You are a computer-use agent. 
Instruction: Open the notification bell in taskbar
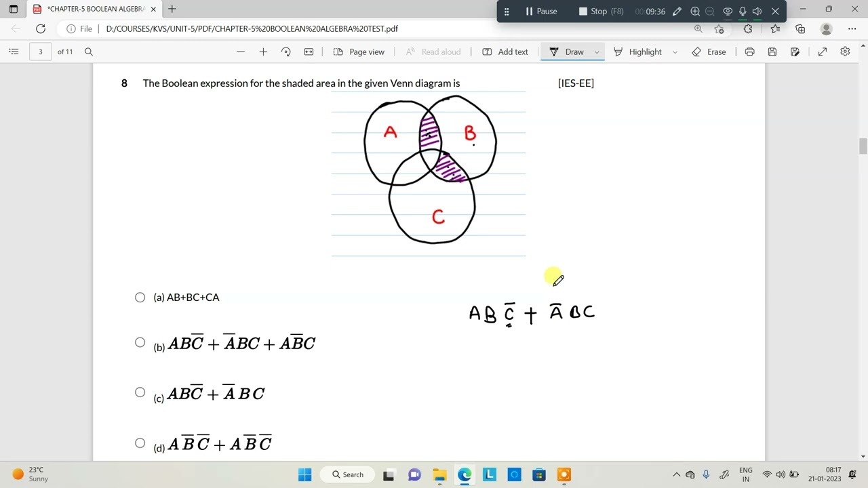coord(852,474)
